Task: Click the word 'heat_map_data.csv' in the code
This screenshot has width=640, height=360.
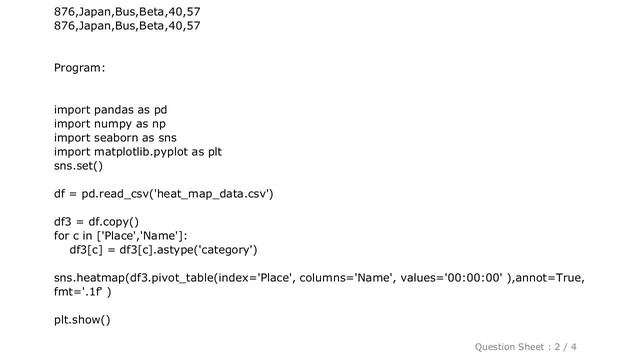Action: (211, 194)
